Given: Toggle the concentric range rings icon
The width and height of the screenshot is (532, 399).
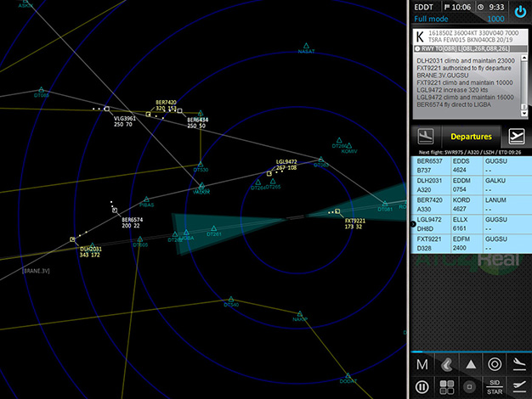Looking at the screenshot, I should [494, 364].
